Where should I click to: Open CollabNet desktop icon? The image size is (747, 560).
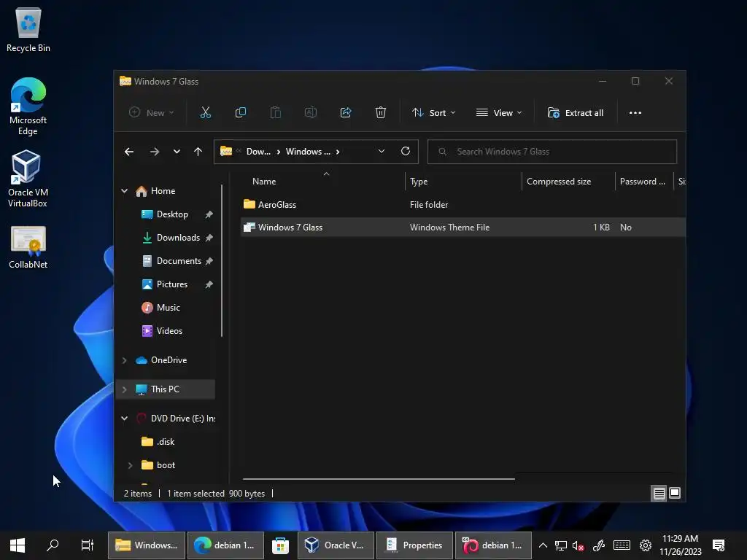(x=28, y=248)
